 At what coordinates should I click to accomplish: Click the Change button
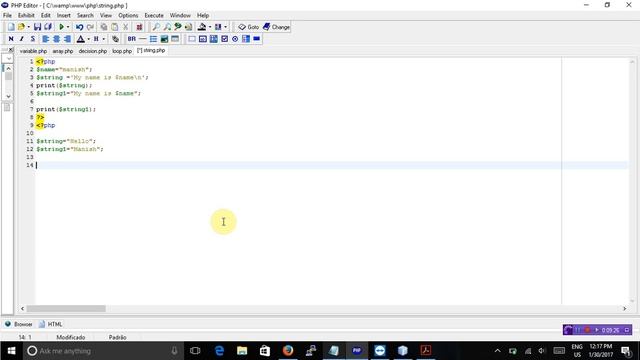(276, 27)
